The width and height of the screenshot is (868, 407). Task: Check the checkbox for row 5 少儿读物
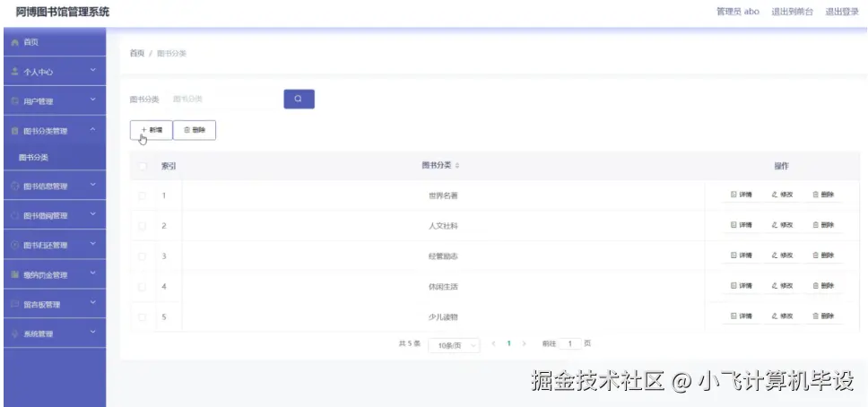[x=143, y=317]
